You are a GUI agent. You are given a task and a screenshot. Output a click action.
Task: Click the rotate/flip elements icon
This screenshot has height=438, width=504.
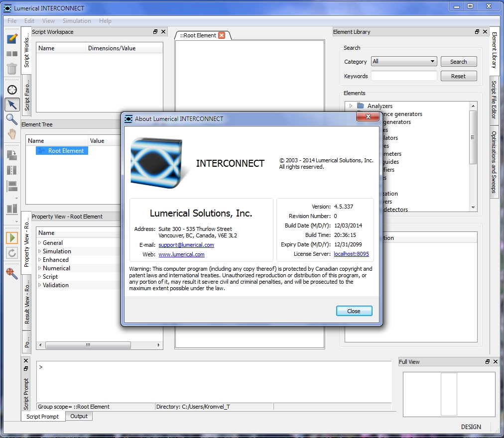12,155
